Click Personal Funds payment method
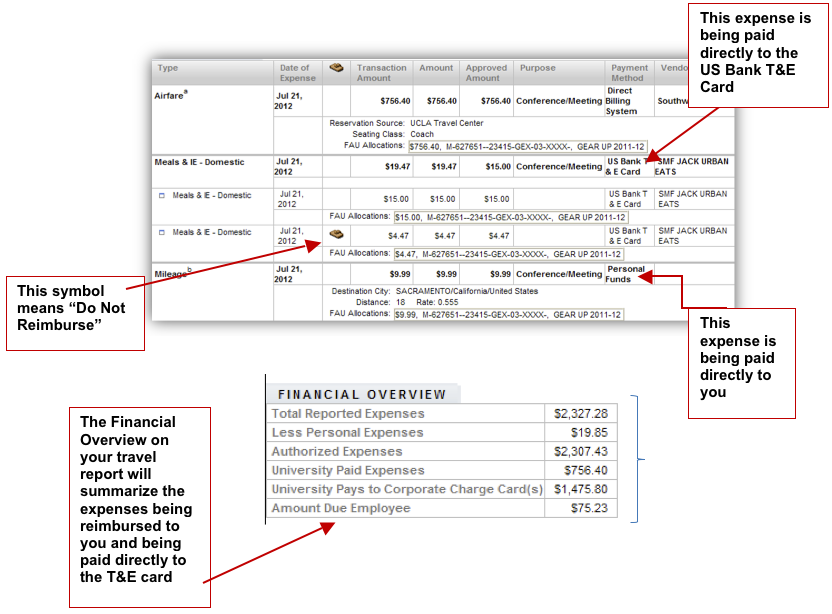Image resolution: width=832 pixels, height=614 pixels. coord(625,274)
